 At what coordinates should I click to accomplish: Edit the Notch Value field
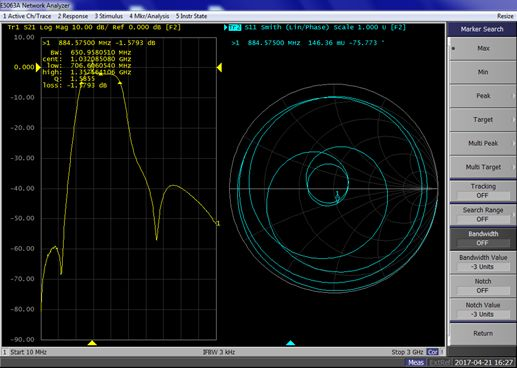pos(483,310)
